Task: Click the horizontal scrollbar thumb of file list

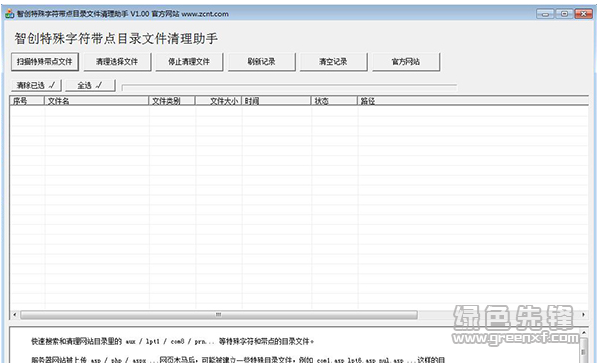Action: click(219, 315)
